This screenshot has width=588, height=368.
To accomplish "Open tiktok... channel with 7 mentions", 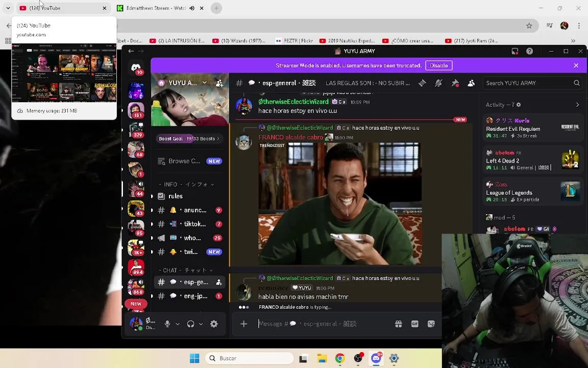I will click(189, 224).
